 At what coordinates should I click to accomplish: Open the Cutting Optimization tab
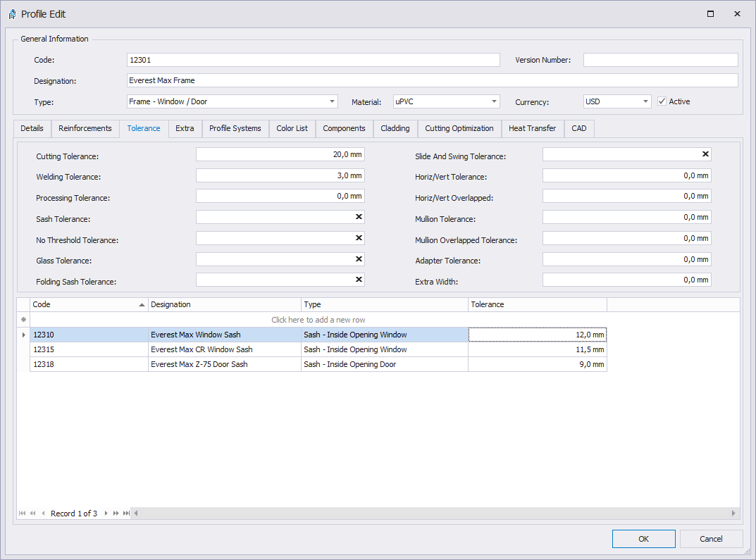coord(459,128)
